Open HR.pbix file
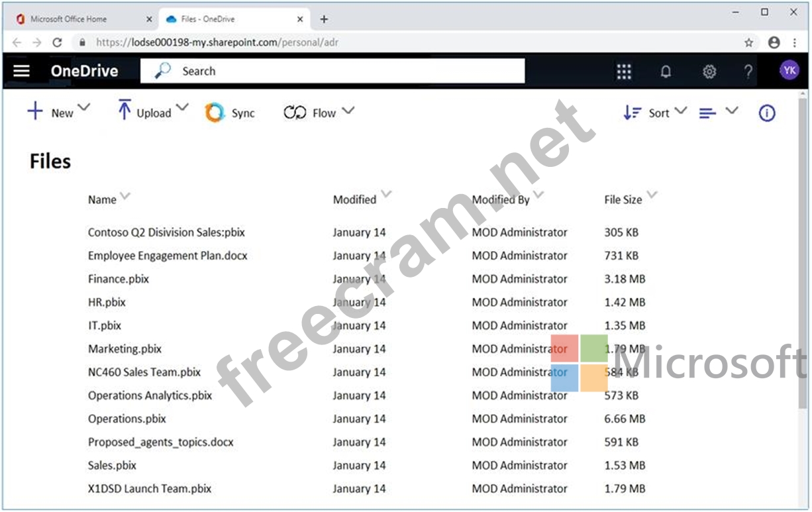The image size is (812, 512). pos(107,302)
